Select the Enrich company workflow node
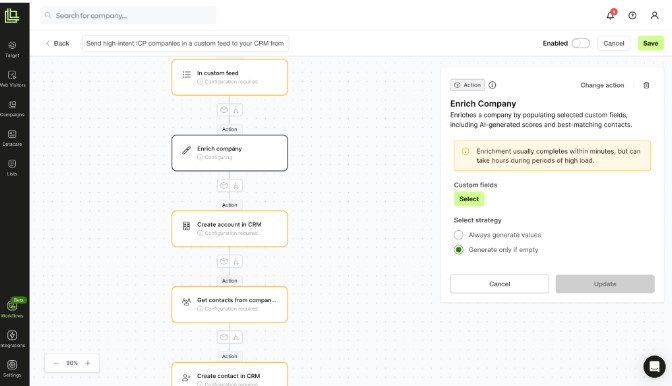Image resolution: width=672 pixels, height=386 pixels. (229, 153)
